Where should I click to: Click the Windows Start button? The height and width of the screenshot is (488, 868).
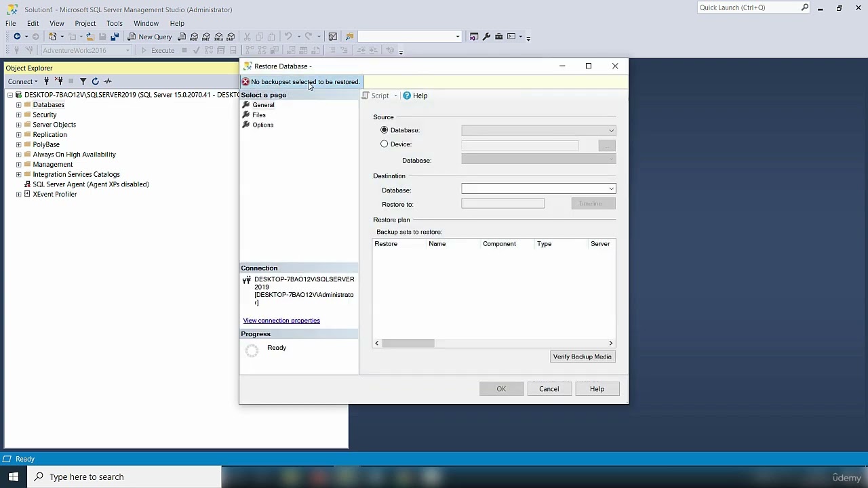(x=14, y=476)
